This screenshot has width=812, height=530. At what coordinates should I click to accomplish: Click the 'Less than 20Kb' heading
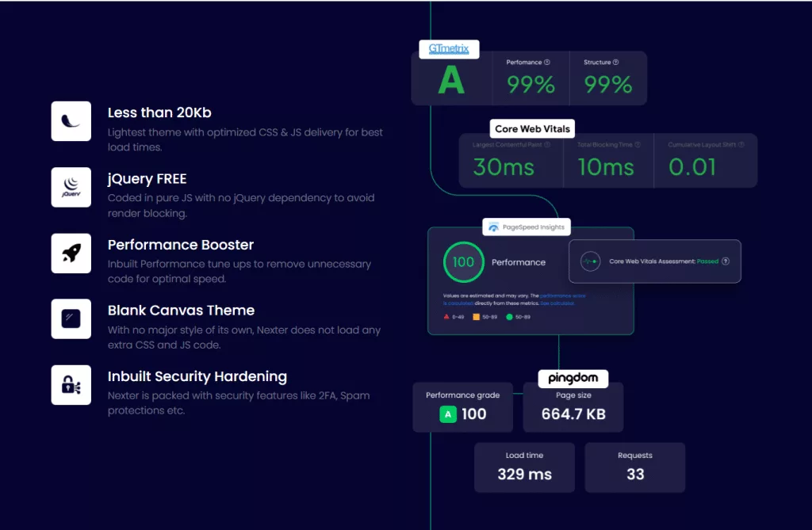tap(159, 112)
